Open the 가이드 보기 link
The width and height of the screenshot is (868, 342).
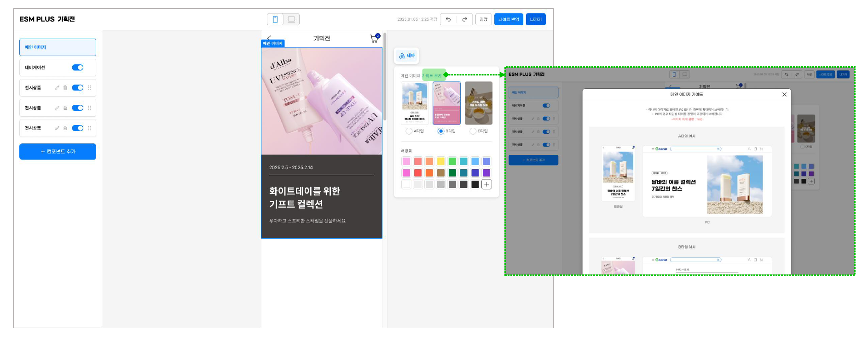432,76
